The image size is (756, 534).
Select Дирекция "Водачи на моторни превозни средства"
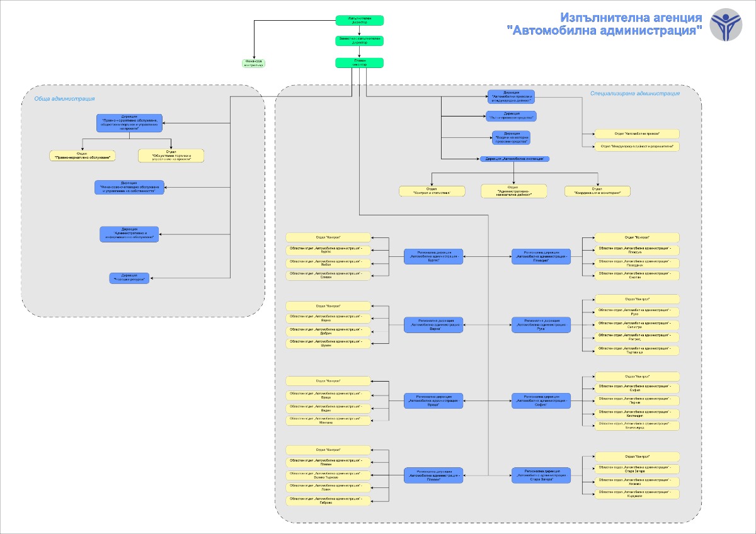click(x=512, y=138)
